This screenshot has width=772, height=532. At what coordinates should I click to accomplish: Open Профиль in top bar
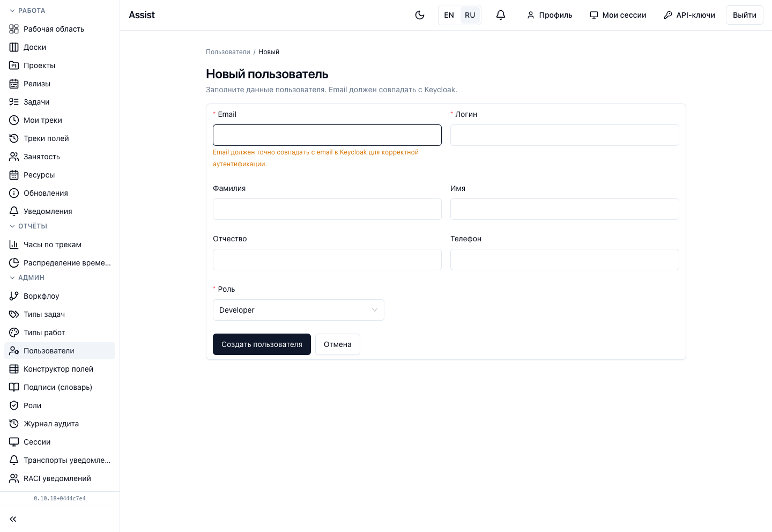click(x=550, y=15)
